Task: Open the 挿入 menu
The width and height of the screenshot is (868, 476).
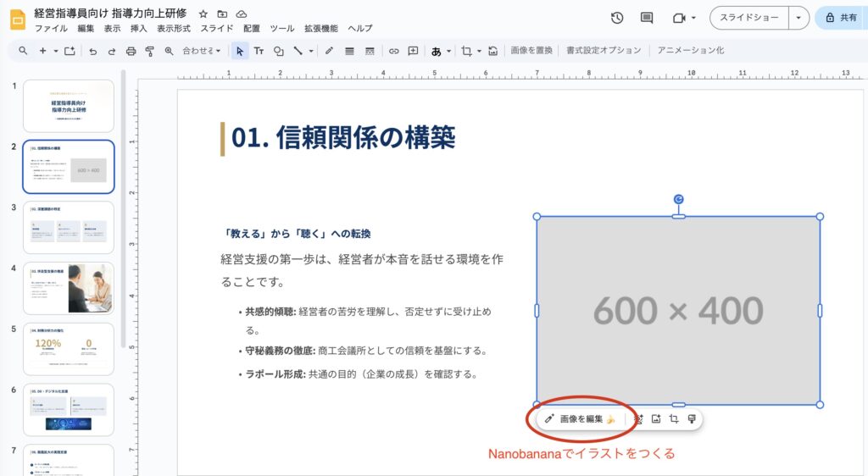Action: click(138, 28)
